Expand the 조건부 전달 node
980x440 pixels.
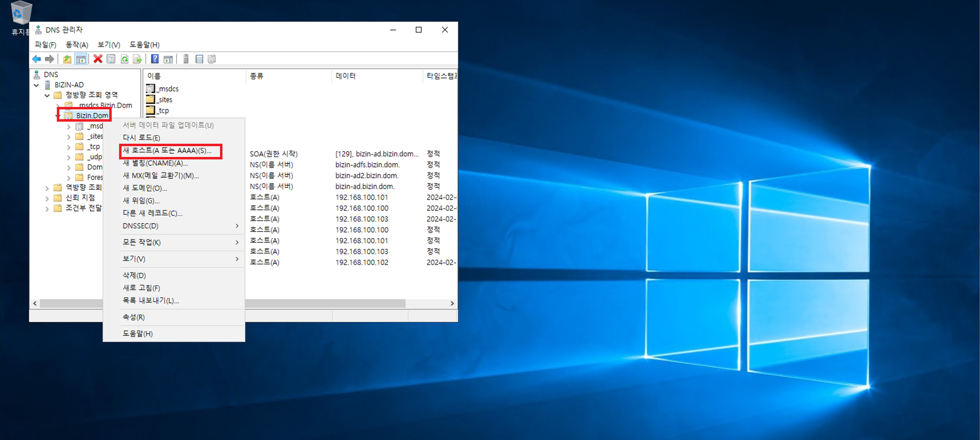47,208
